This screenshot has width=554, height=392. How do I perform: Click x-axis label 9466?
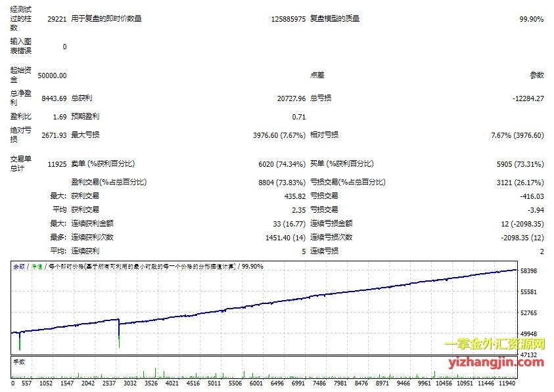[x=403, y=383]
